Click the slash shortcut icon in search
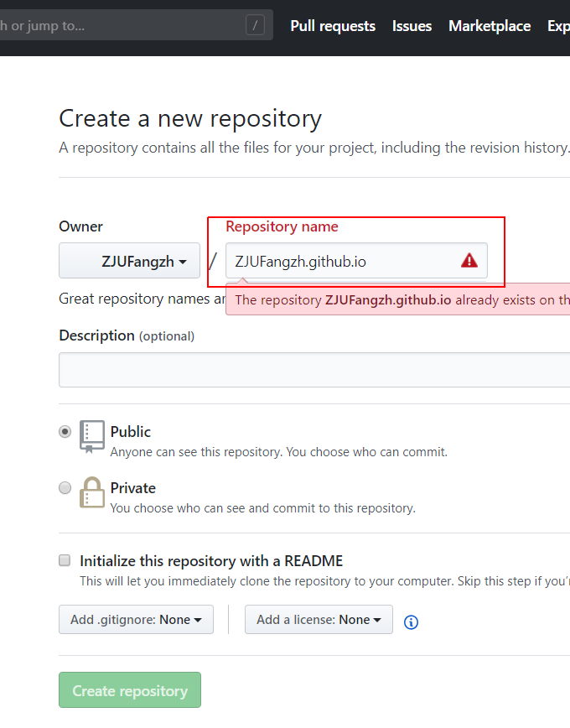The width and height of the screenshot is (570, 728). click(256, 26)
